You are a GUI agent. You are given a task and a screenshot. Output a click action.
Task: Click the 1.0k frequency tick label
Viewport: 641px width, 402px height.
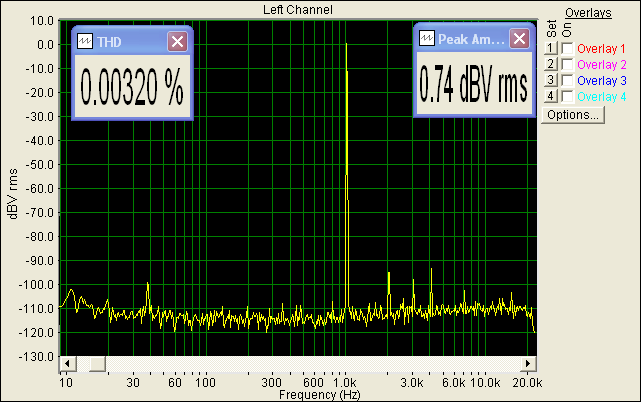(345, 383)
